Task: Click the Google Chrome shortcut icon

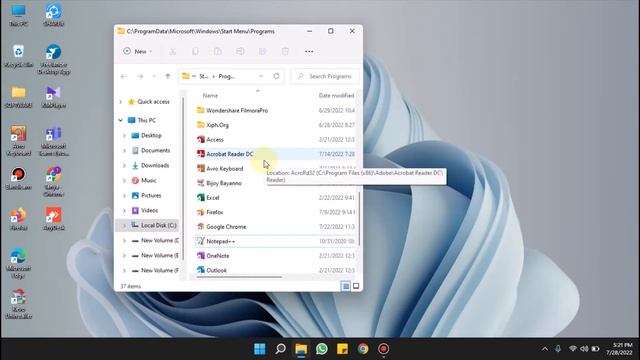Action: tap(200, 227)
